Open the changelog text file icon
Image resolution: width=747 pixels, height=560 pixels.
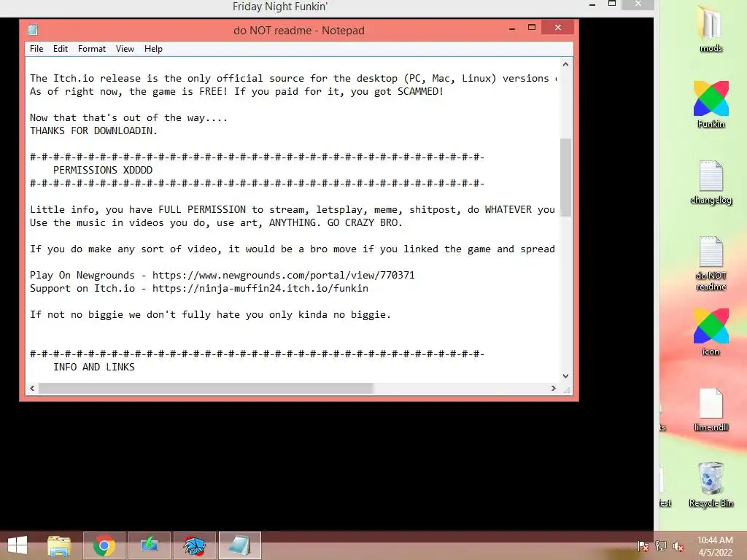tap(711, 182)
